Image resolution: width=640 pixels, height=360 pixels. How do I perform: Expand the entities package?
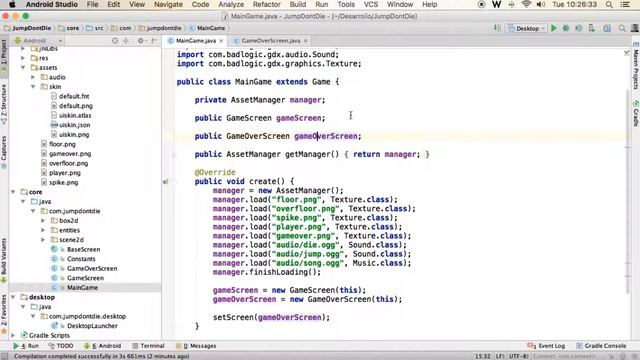[43, 230]
